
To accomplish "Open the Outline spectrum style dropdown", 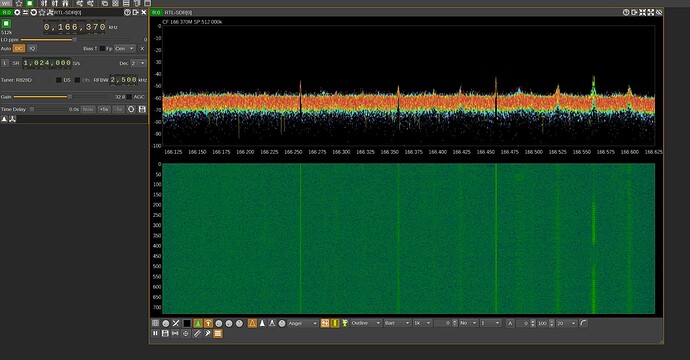I will pos(366,323).
